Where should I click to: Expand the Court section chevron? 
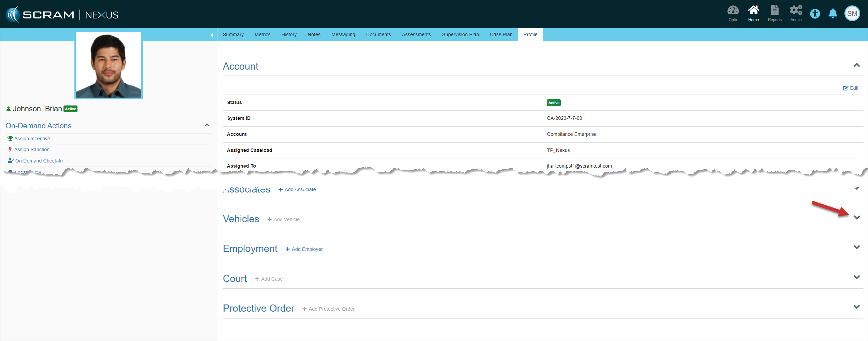coord(856,277)
